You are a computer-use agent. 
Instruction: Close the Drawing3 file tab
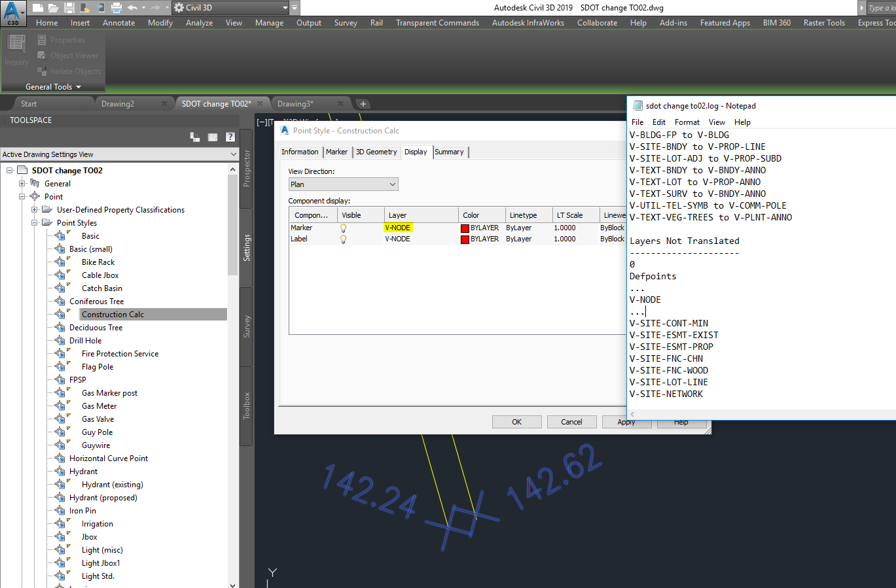[x=340, y=104]
